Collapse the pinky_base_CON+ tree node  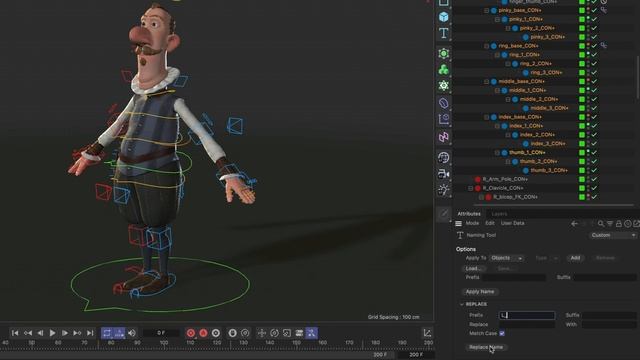coord(487,11)
